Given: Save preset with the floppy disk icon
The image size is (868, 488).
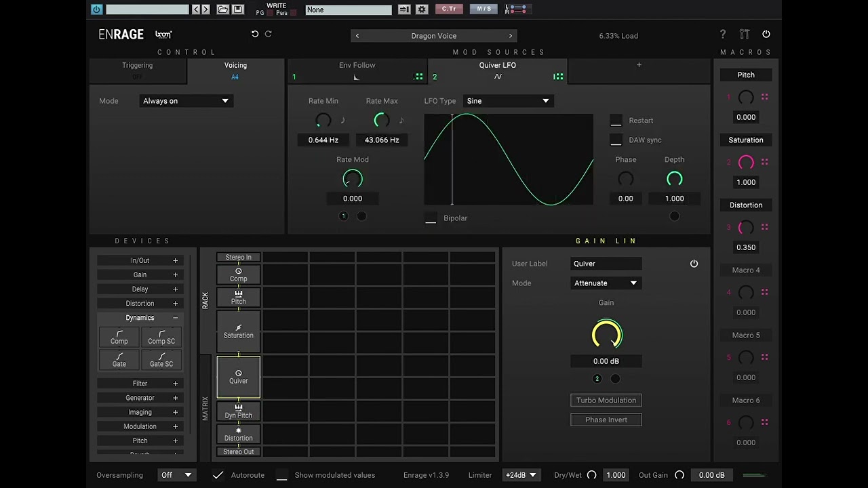Looking at the screenshot, I should click(x=237, y=9).
